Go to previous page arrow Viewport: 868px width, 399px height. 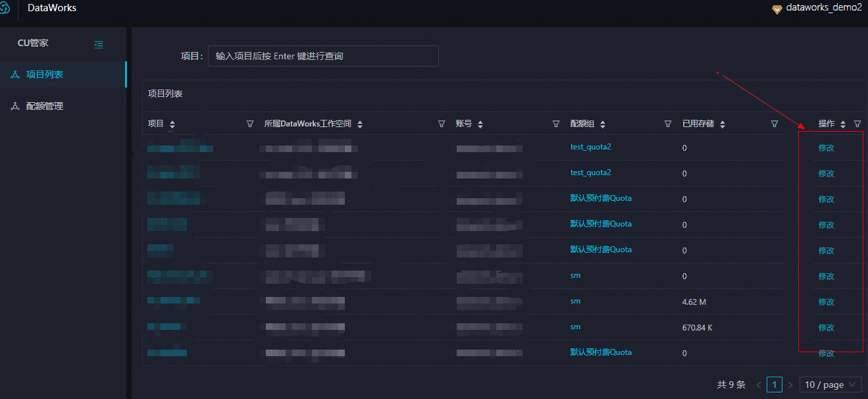(759, 385)
